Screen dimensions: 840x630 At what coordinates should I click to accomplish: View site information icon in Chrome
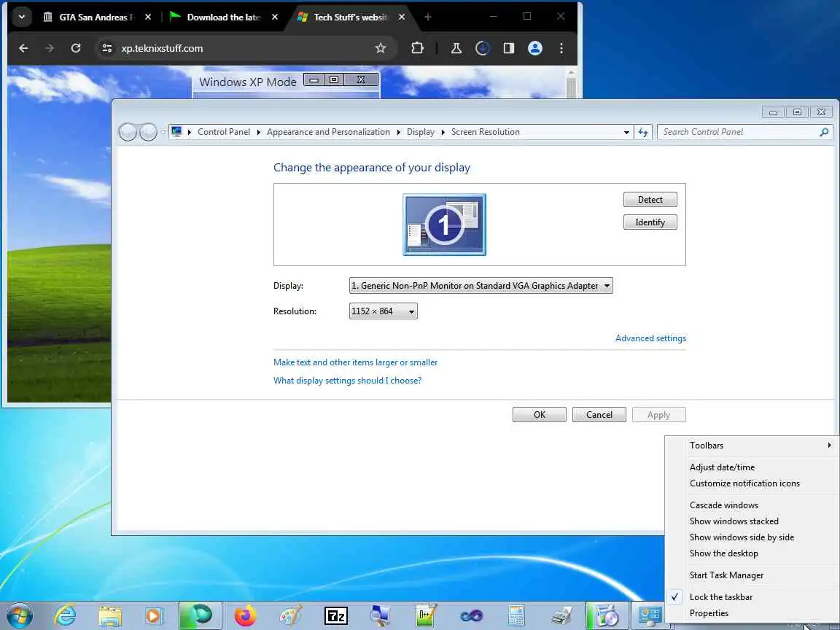click(x=107, y=48)
